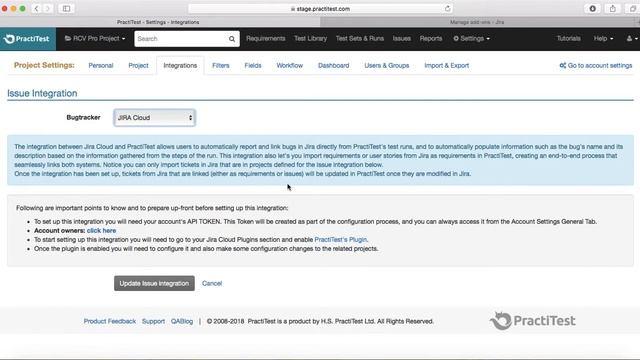Image resolution: width=640 pixels, height=360 pixels.
Task: Click the Safari address bar
Action: pos(321,9)
